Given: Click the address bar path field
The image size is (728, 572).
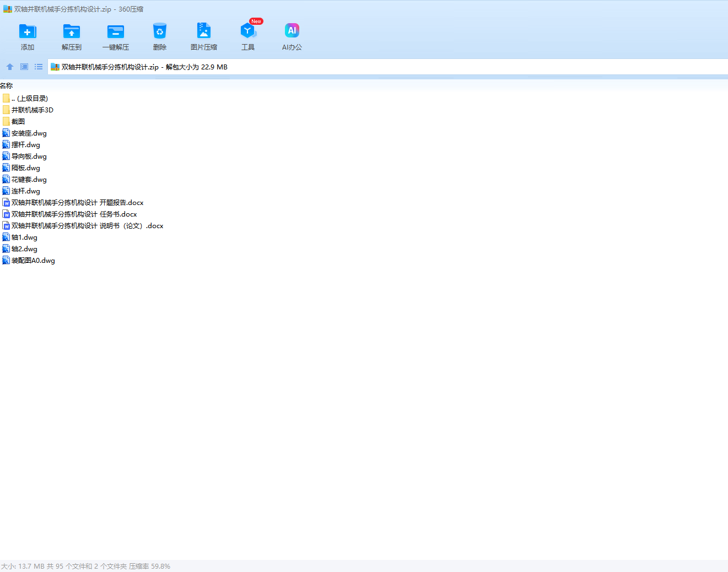Looking at the screenshot, I should (388, 67).
